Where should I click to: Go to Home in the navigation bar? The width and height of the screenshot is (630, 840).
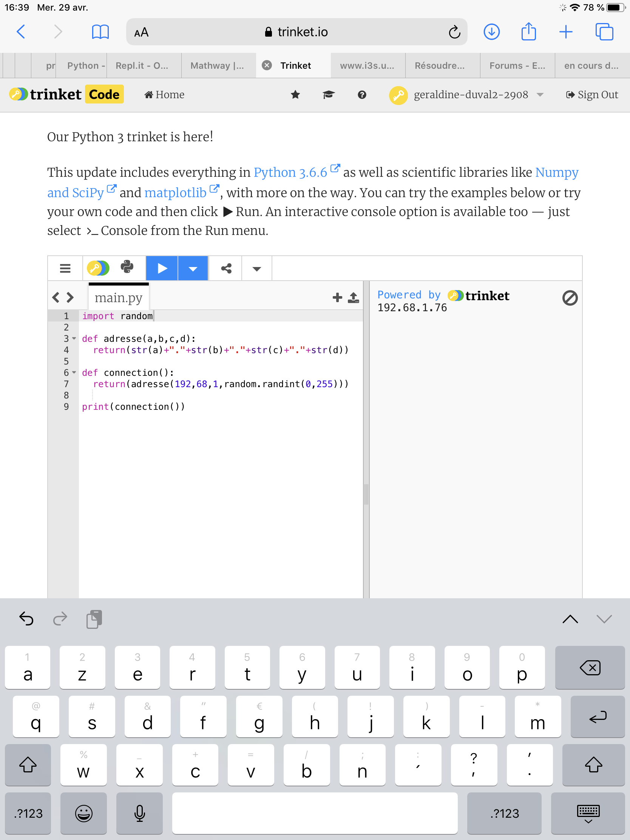[164, 94]
